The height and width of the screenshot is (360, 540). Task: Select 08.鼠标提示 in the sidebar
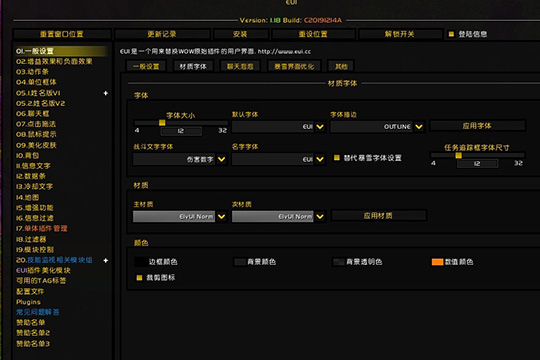(x=36, y=134)
